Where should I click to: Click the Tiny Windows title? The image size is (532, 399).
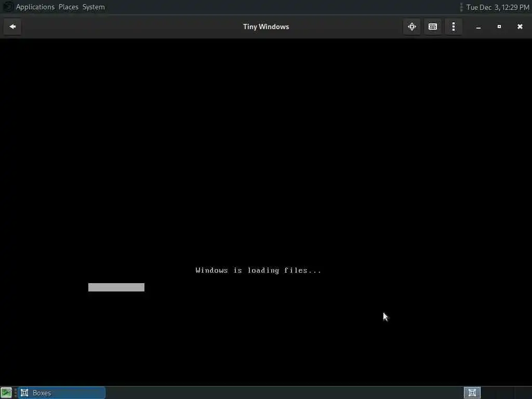coord(266,27)
